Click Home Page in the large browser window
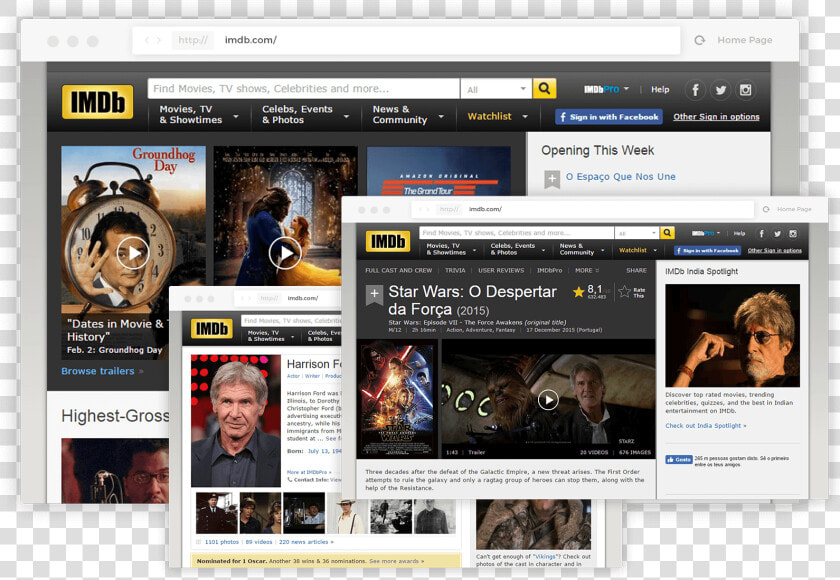Image resolution: width=840 pixels, height=580 pixels. point(745,40)
